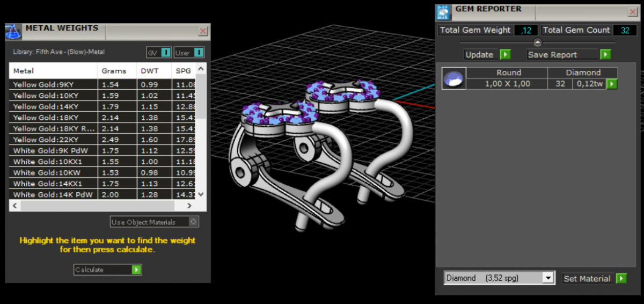Open the Diamond material dropdown
This screenshot has height=304, width=644.
tap(548, 278)
